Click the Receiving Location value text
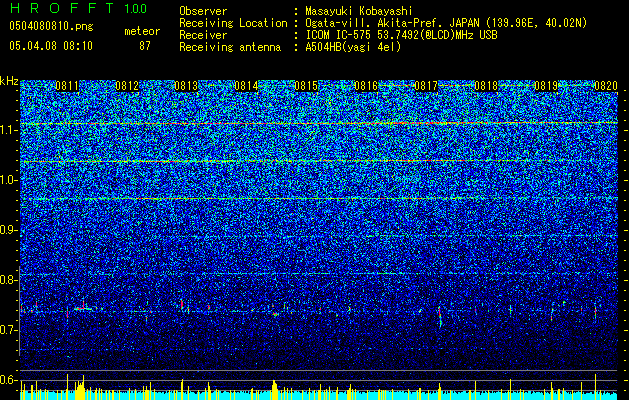 (446, 23)
